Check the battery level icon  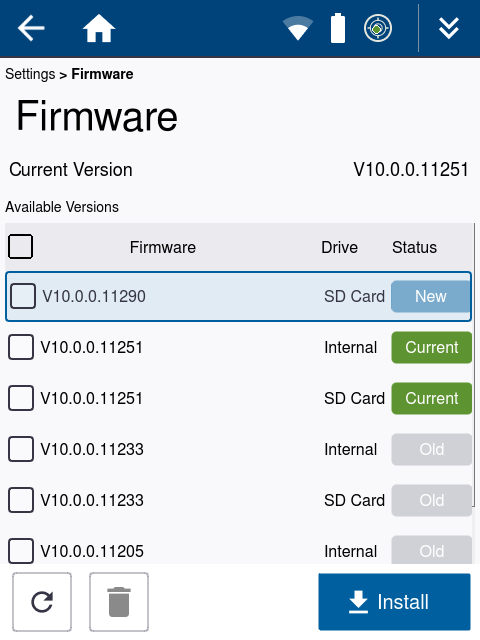point(338,28)
